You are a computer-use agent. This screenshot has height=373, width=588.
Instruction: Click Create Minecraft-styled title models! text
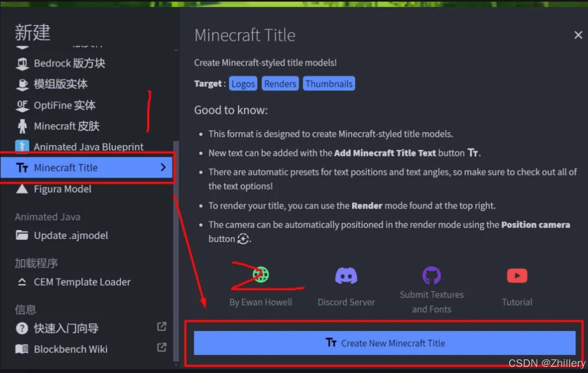tap(266, 62)
